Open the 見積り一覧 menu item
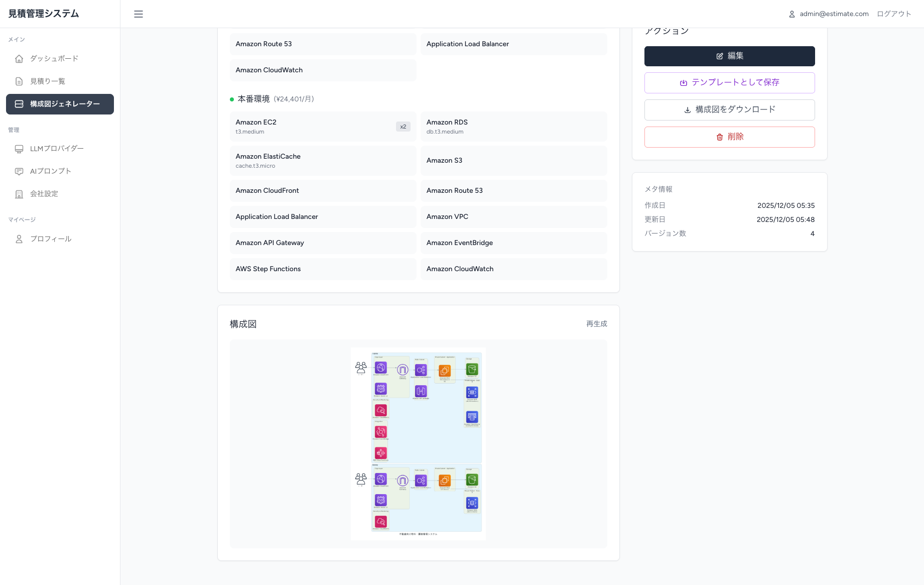 pos(48,81)
